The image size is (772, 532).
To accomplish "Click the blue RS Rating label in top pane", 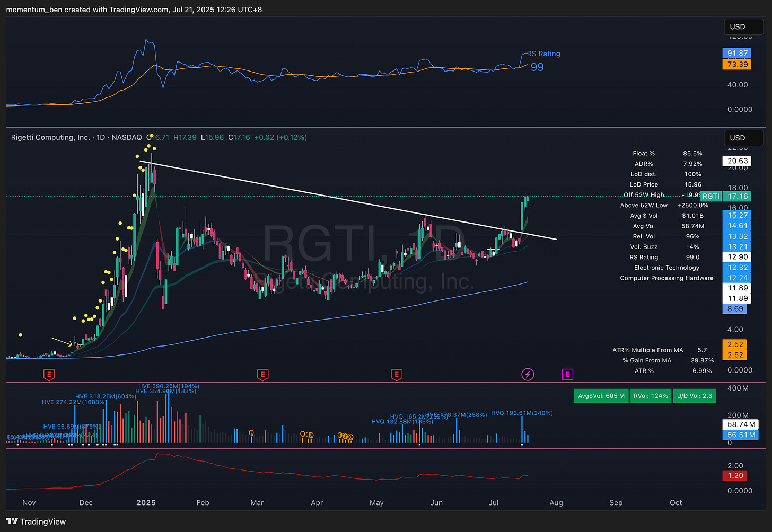I will [x=543, y=54].
